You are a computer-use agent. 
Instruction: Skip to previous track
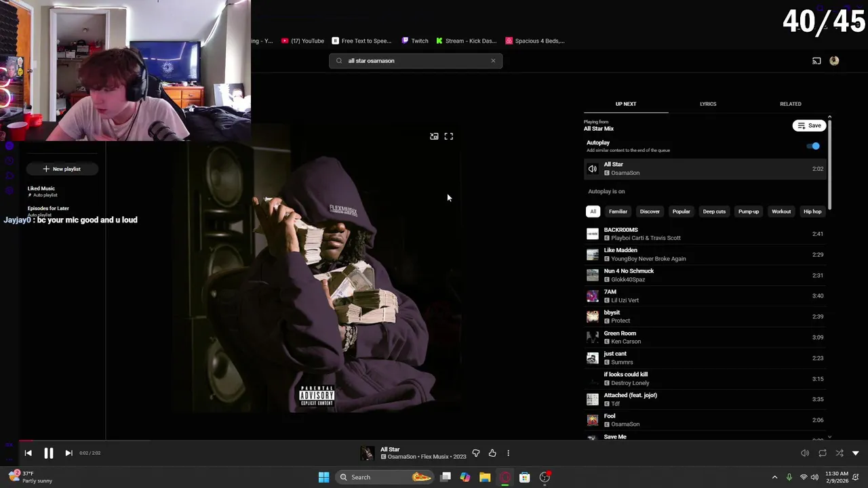click(28, 453)
